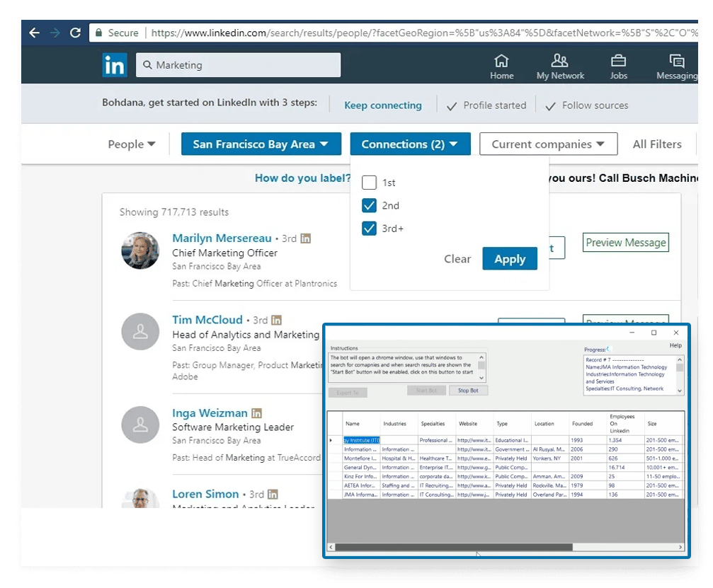The width and height of the screenshot is (713, 588).
Task: Click LinkedIn badge next to Loren Simon
Action: tap(273, 495)
